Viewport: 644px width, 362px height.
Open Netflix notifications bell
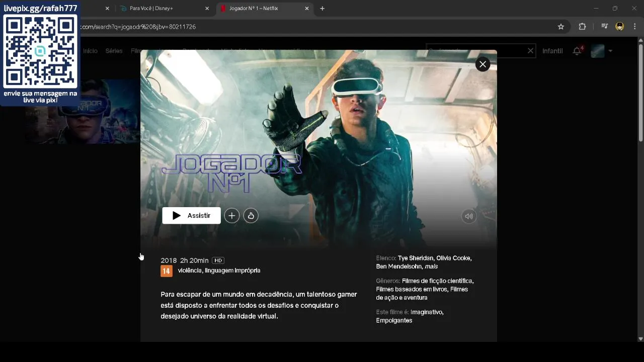click(x=577, y=51)
